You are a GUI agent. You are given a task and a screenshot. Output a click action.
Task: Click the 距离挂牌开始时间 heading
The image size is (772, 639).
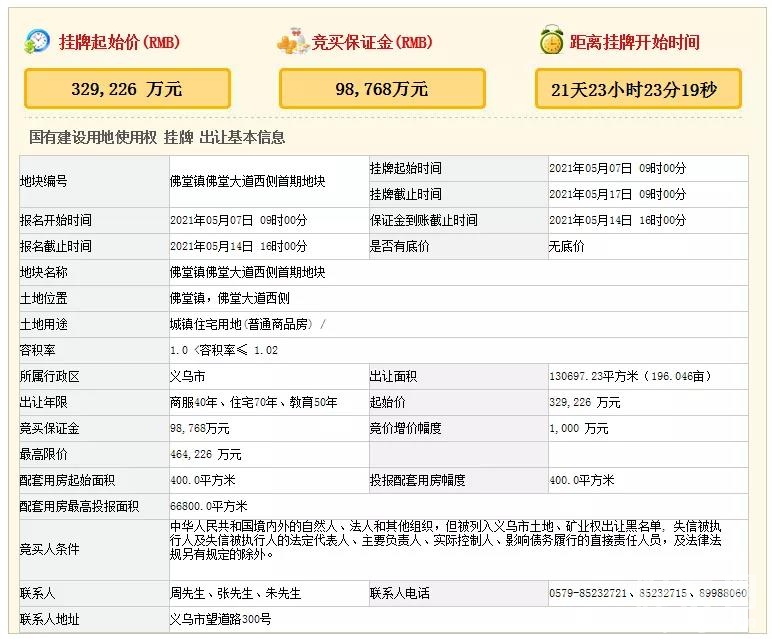tap(634, 42)
